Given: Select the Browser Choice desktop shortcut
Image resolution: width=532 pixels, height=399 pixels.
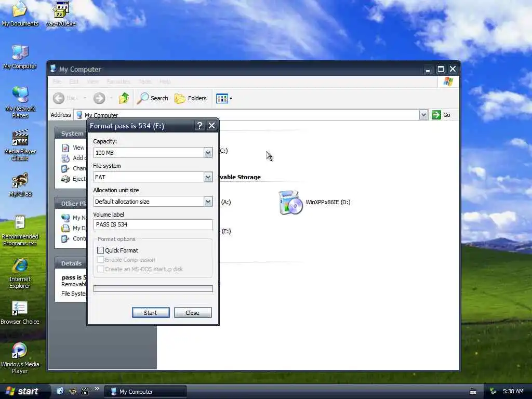Looking at the screenshot, I should pos(20,312).
